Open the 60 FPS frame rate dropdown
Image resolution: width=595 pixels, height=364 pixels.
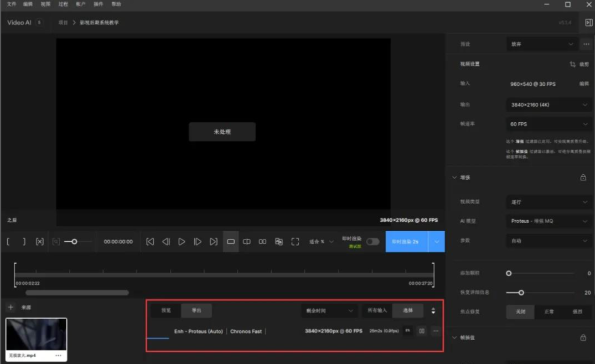point(548,124)
